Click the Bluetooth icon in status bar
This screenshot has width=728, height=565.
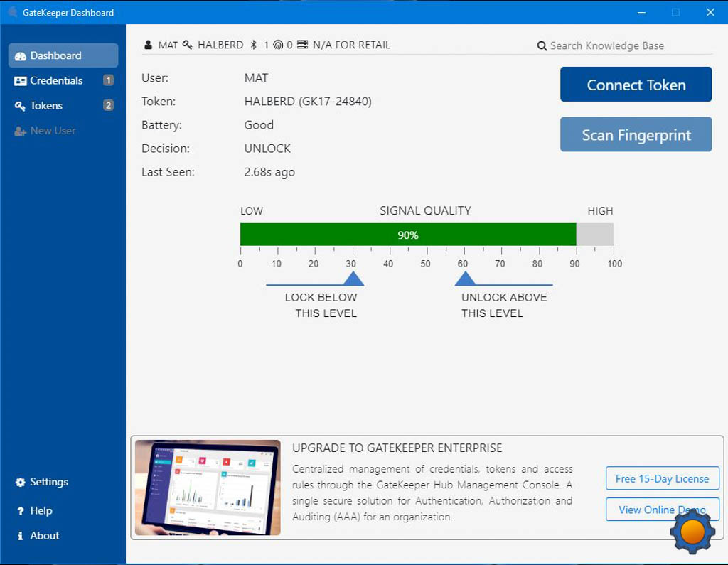tap(253, 45)
